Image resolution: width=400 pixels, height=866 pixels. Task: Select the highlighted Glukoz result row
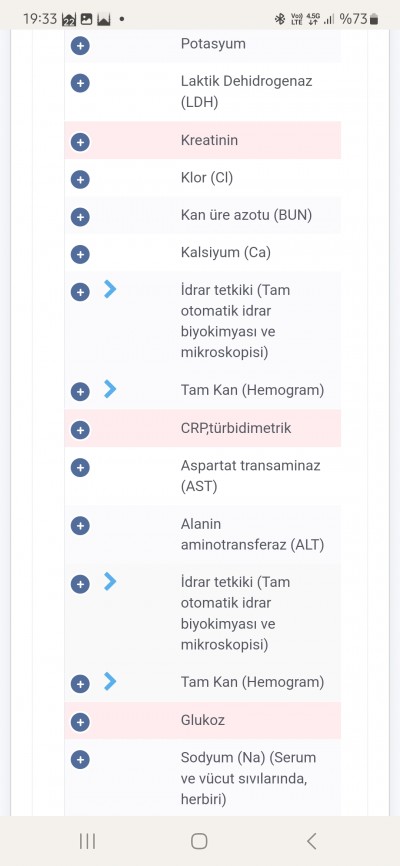tap(203, 721)
